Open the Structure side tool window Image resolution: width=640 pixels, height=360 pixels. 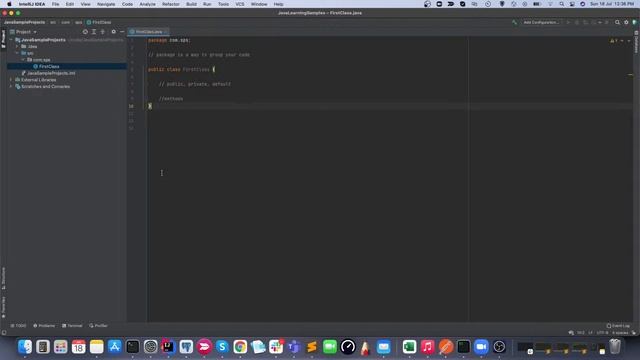pos(3,278)
